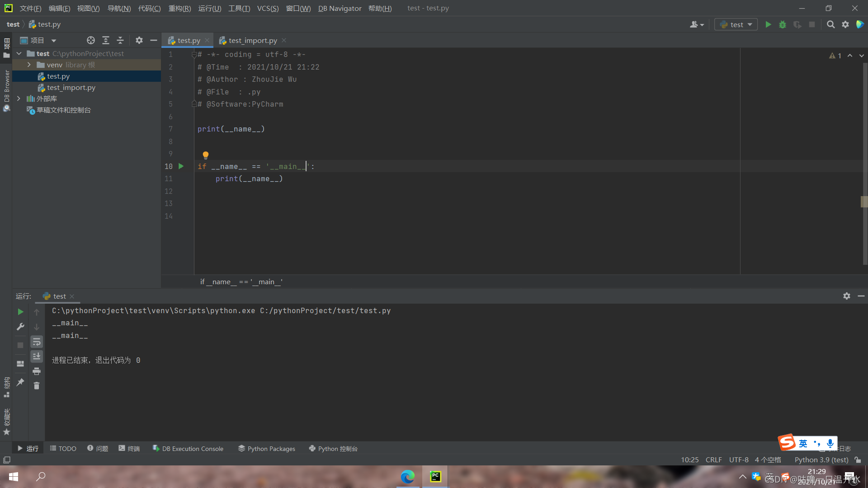Open the Python Packages tool window

[267, 448]
